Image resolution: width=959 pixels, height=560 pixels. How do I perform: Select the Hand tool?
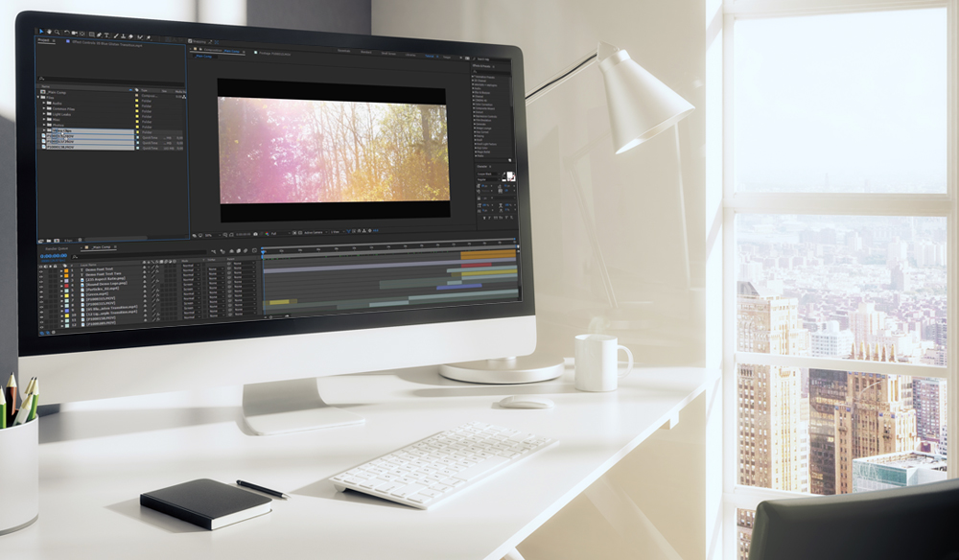coord(49,32)
